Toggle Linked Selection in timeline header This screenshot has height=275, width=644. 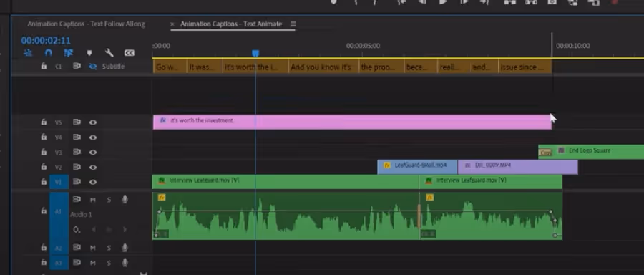point(68,52)
